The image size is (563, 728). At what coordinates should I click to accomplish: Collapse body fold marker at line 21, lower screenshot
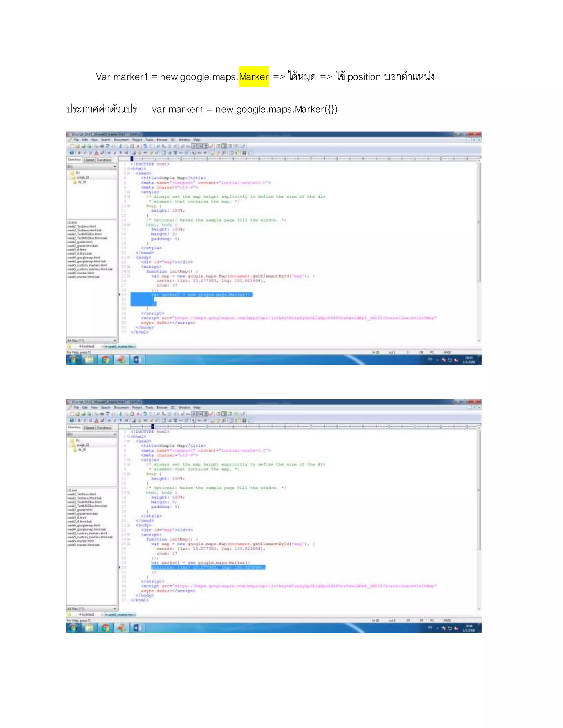(128, 525)
